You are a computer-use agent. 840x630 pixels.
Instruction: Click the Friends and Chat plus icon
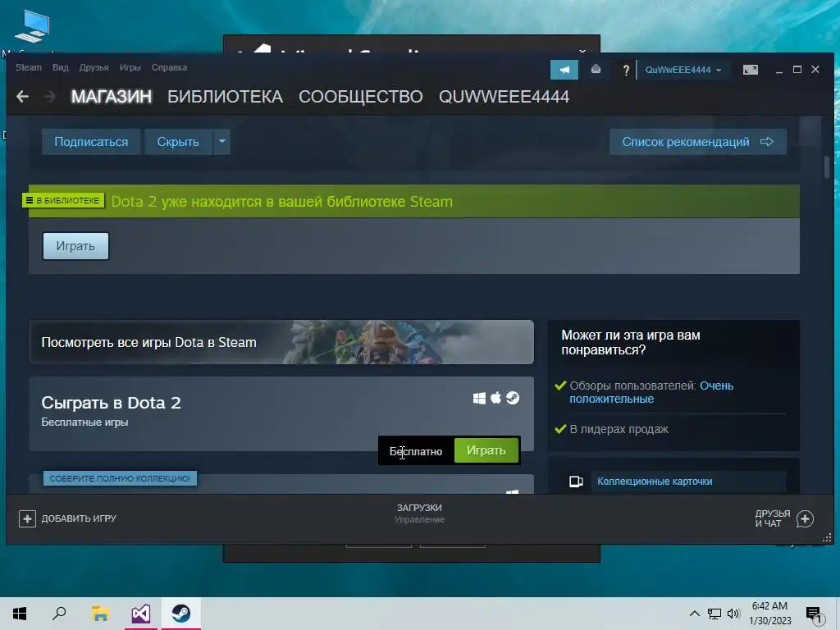805,518
